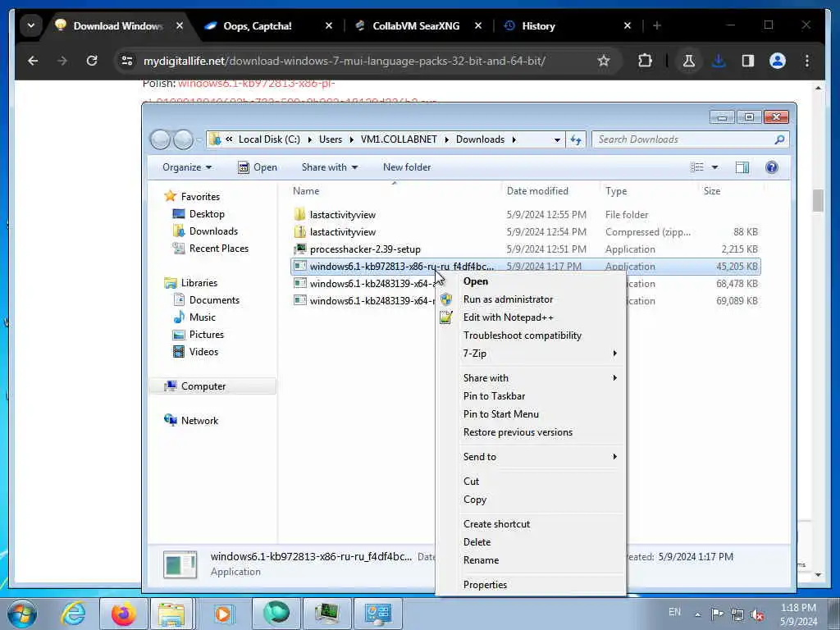
Task: Select Downloads in Favorites
Action: (x=213, y=231)
